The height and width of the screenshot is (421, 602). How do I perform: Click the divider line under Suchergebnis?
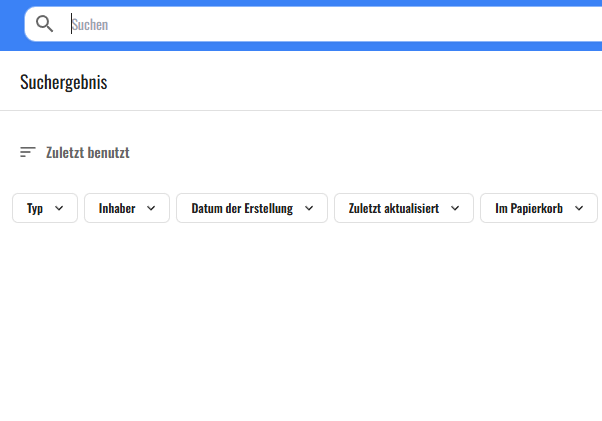click(x=300, y=110)
